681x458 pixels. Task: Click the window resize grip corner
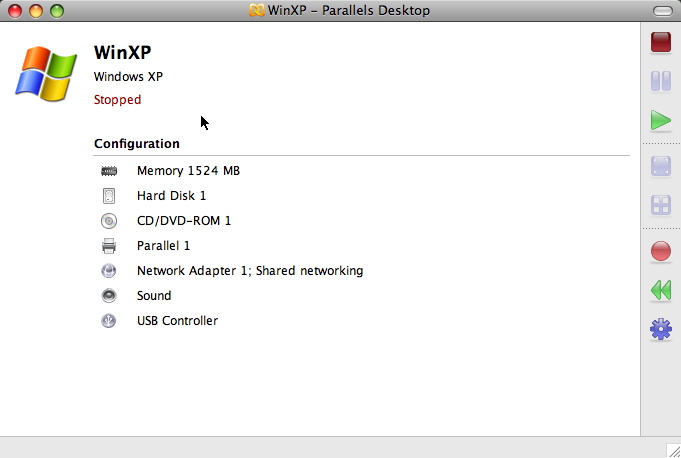tap(674, 451)
